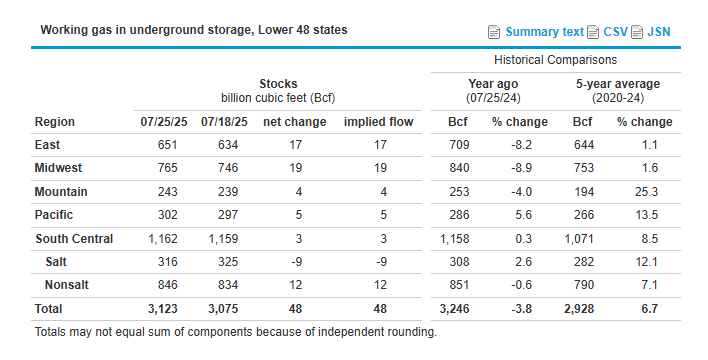Screen dimensions: 708x360
Task: Open the JSN data link
Action: click(x=659, y=32)
